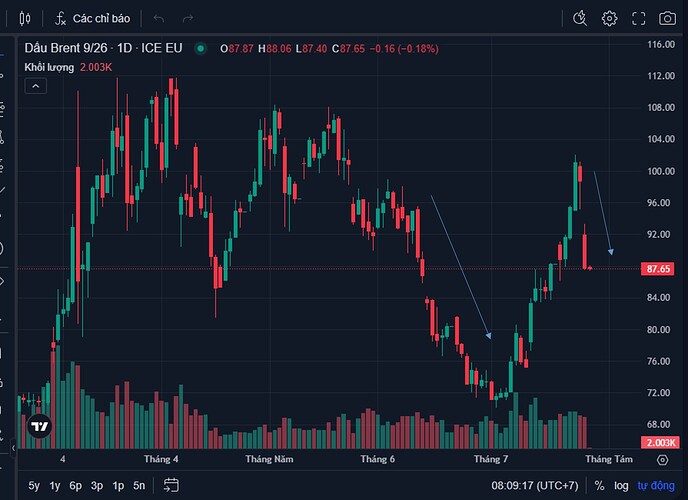
Task: Click the undo arrow in toolbar
Action: coord(159,18)
